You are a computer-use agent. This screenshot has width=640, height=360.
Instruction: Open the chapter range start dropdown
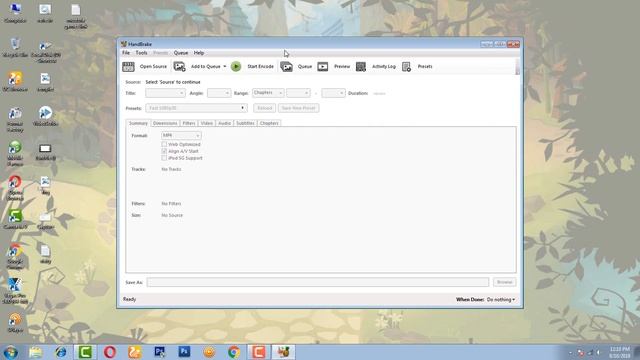[x=298, y=93]
